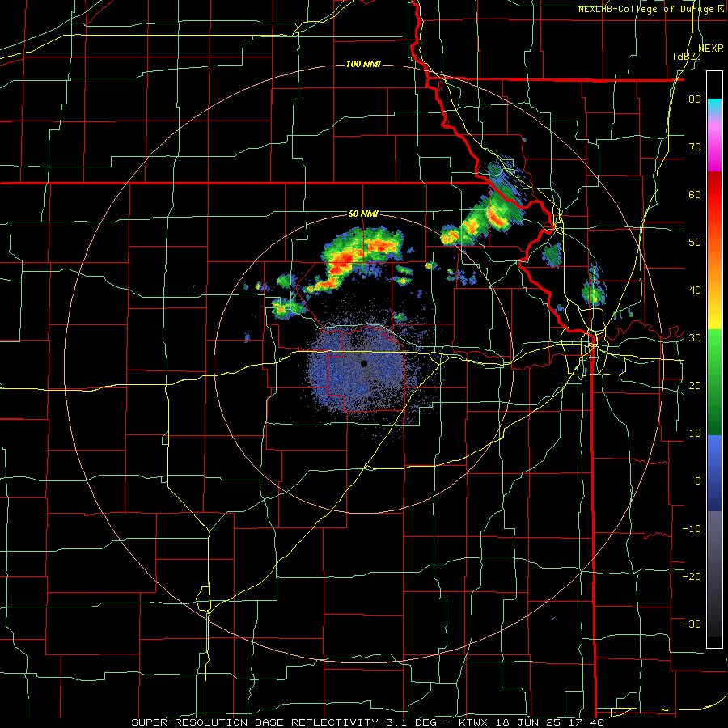Click the '3.1 DEG' elevation angle text
Image resolution: width=728 pixels, height=728 pixels.
pos(411,722)
